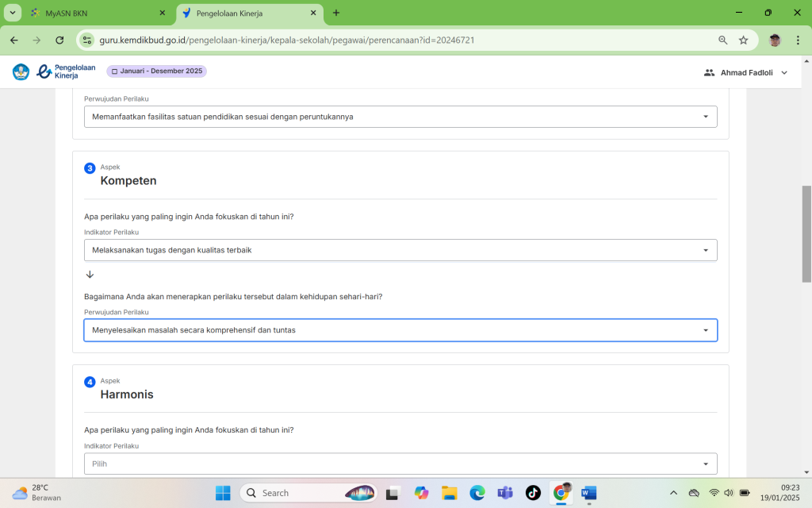
Task: Open the Kompeten Indikator Perilaku dropdown
Action: click(400, 250)
